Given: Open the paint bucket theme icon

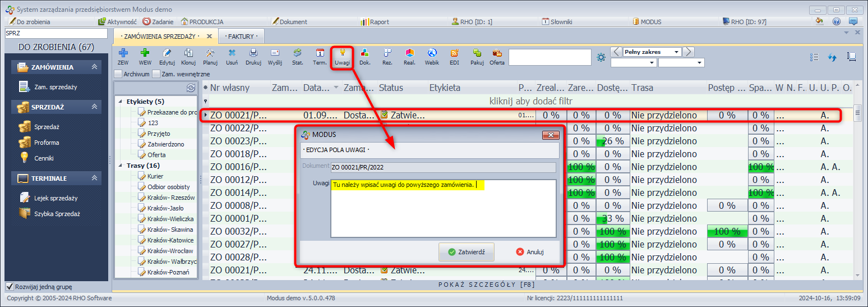Looking at the screenshot, I should pyautogui.click(x=819, y=21).
